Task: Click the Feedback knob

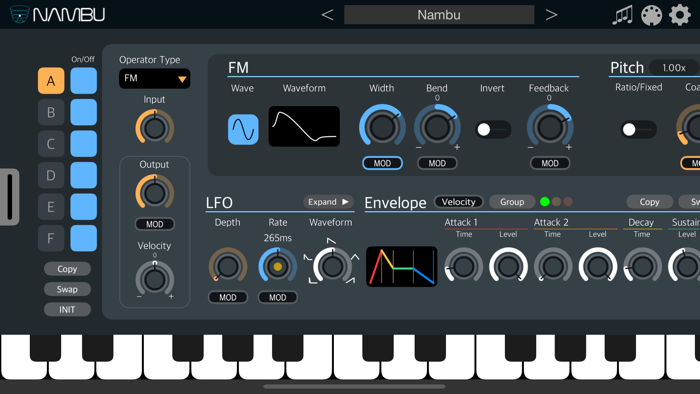Action: coord(550,127)
